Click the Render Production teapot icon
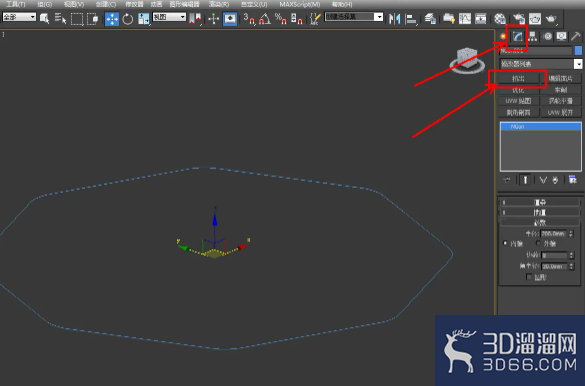The width and height of the screenshot is (585, 386). click(x=551, y=18)
